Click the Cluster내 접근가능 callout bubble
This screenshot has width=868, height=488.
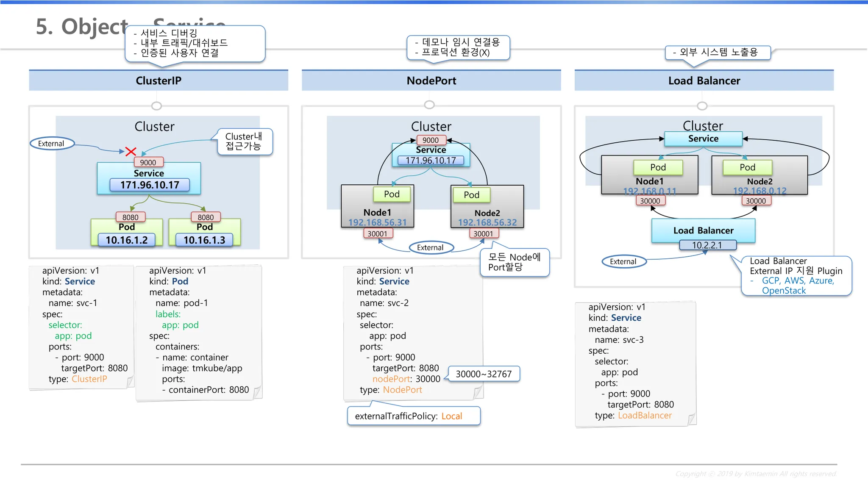(244, 141)
